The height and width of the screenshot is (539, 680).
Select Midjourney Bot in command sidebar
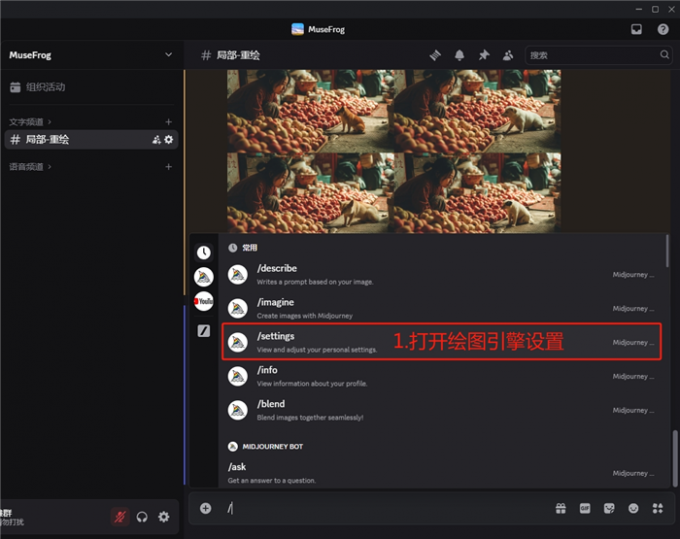(x=203, y=277)
